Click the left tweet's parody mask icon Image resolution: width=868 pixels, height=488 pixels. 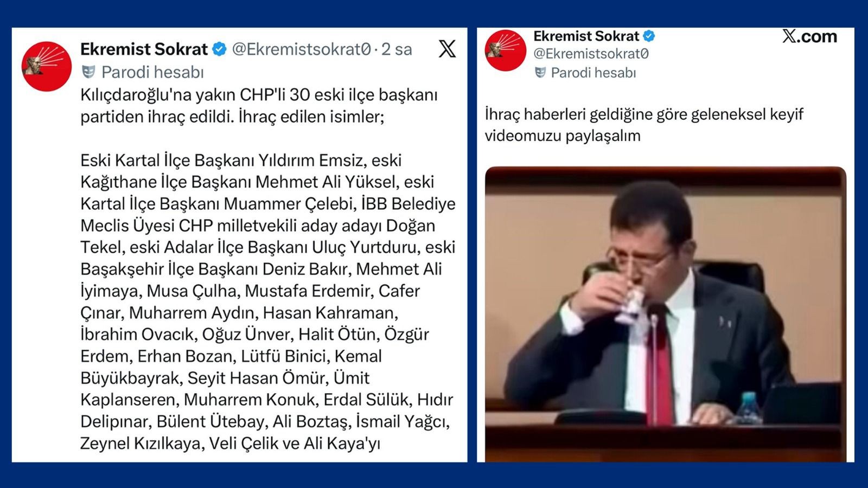coord(88,72)
